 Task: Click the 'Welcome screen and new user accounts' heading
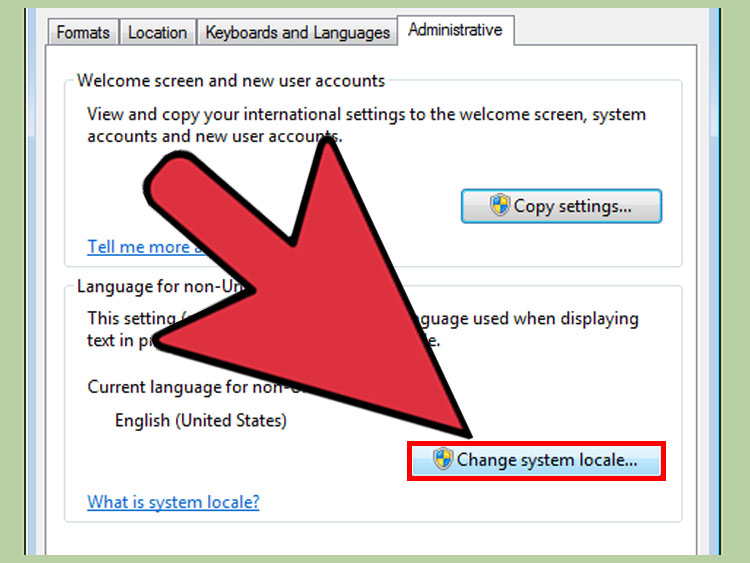231,81
